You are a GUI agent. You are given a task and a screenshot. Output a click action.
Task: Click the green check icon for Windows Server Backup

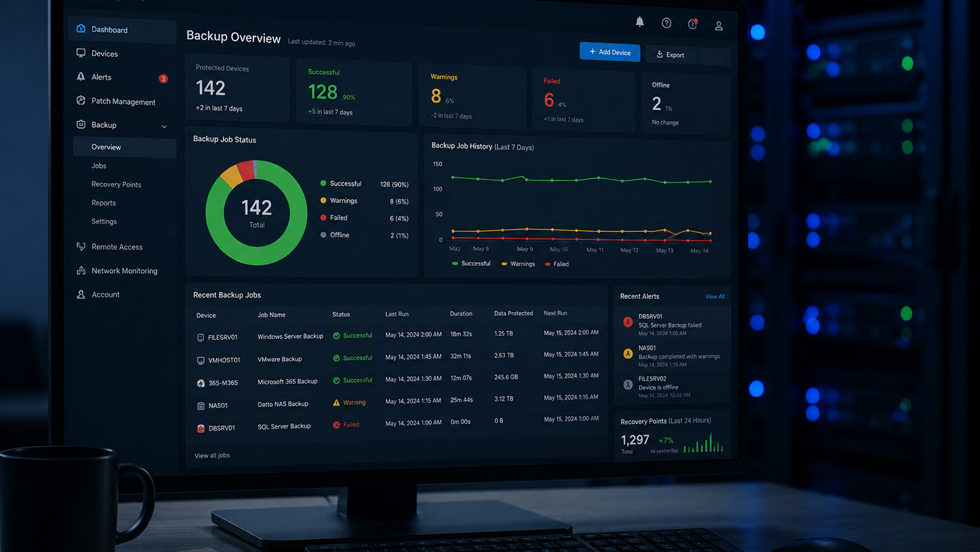[336, 336]
